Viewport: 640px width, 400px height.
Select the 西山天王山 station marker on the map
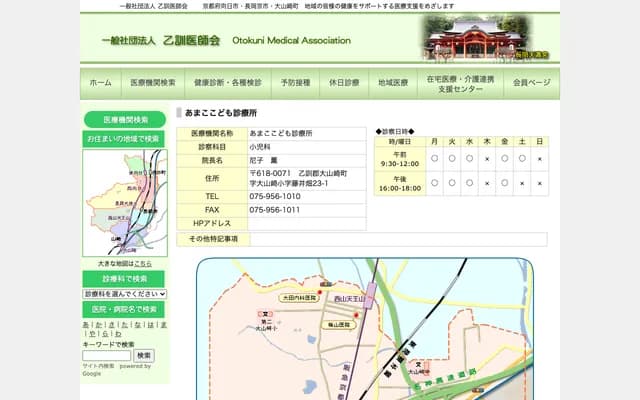tap(370, 296)
